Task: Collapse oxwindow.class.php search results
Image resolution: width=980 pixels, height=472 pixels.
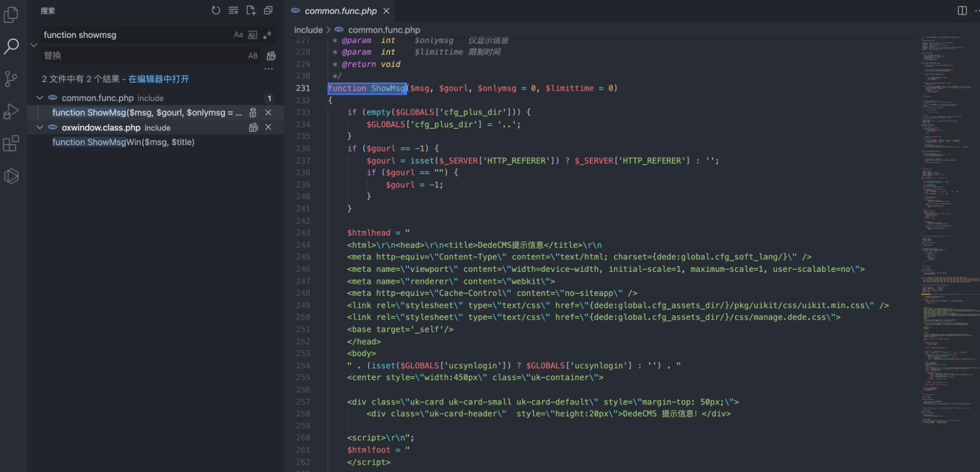Action: coord(40,127)
